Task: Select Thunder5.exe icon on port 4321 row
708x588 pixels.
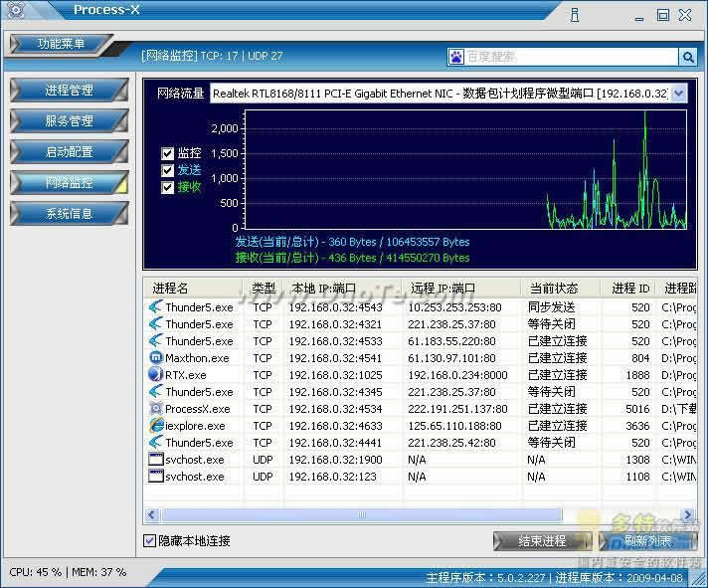Action: click(156, 324)
